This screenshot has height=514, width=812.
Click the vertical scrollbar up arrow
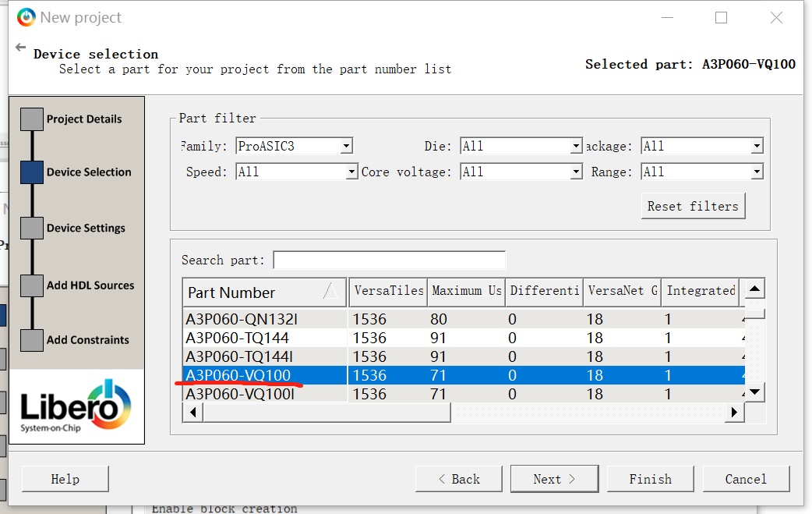click(755, 289)
